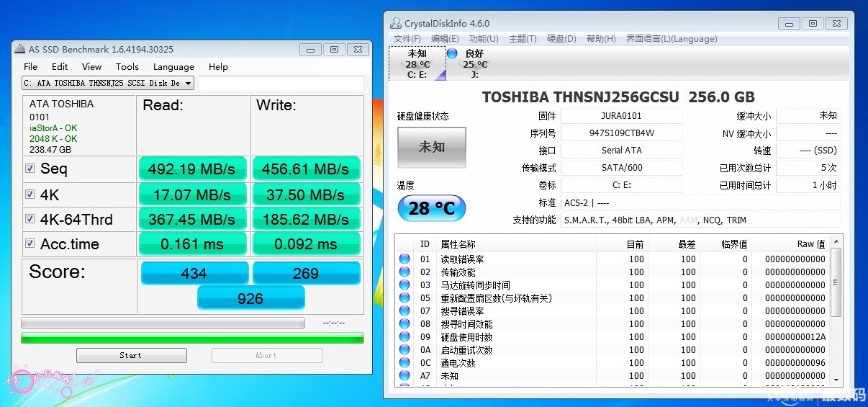Click the total score 926
The image size is (868, 407).
tap(250, 298)
